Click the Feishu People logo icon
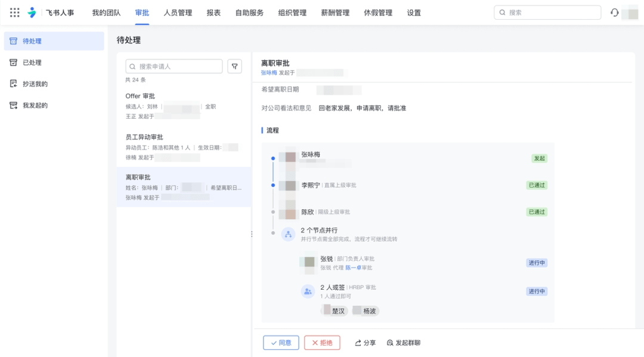 [x=32, y=13]
